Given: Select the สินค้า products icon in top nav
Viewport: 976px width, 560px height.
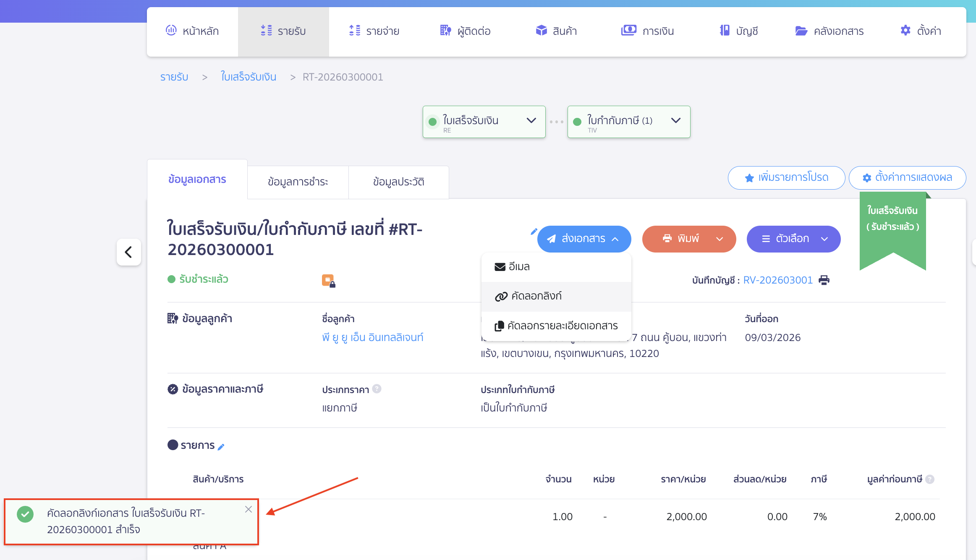Looking at the screenshot, I should point(542,30).
